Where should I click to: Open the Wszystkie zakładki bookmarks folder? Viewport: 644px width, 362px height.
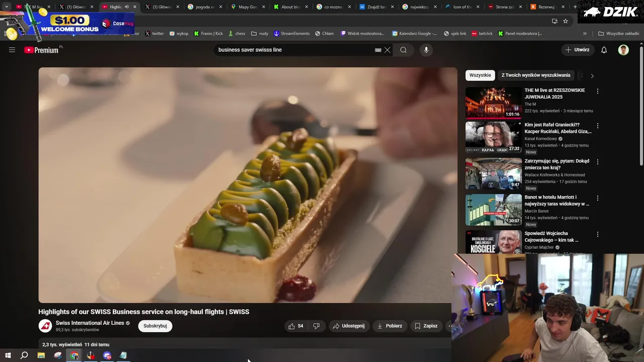(618, 34)
